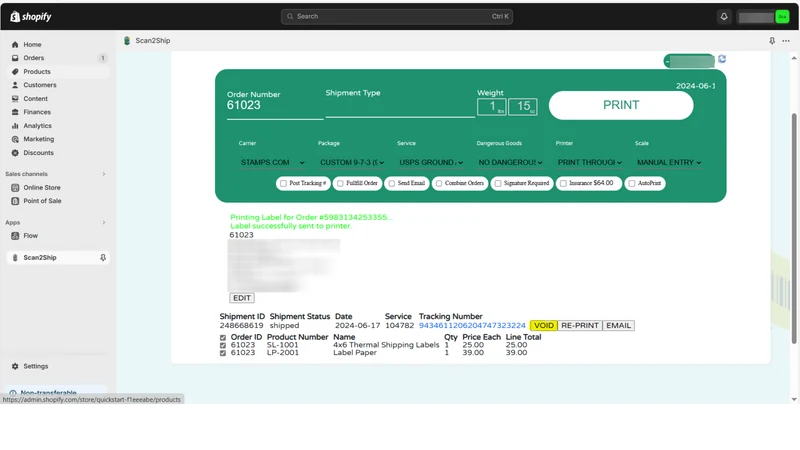Click the RE-PRINT button
800x450 pixels.
580,326
